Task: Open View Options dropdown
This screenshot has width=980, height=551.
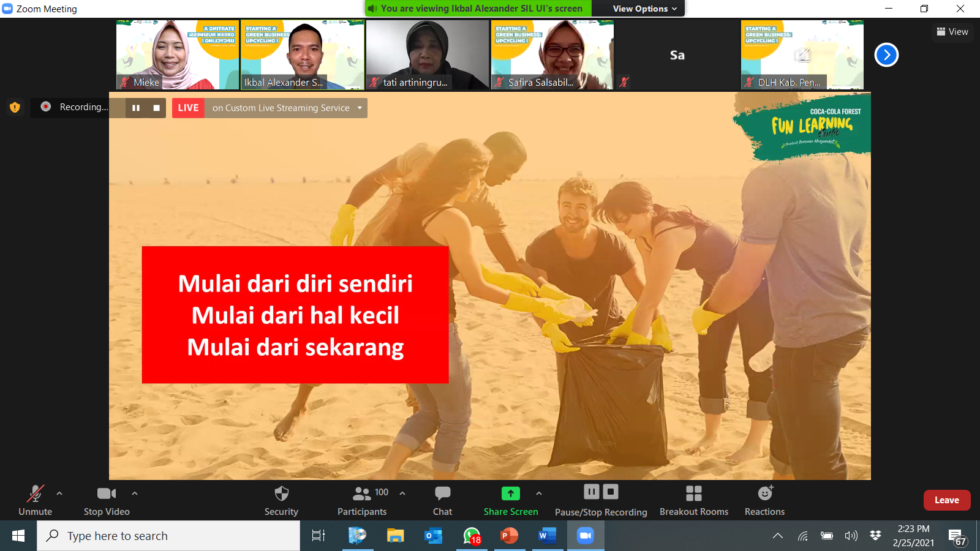Action: pyautogui.click(x=645, y=9)
